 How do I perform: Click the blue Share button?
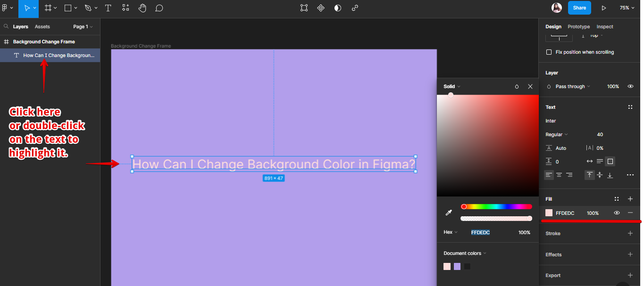click(x=579, y=8)
